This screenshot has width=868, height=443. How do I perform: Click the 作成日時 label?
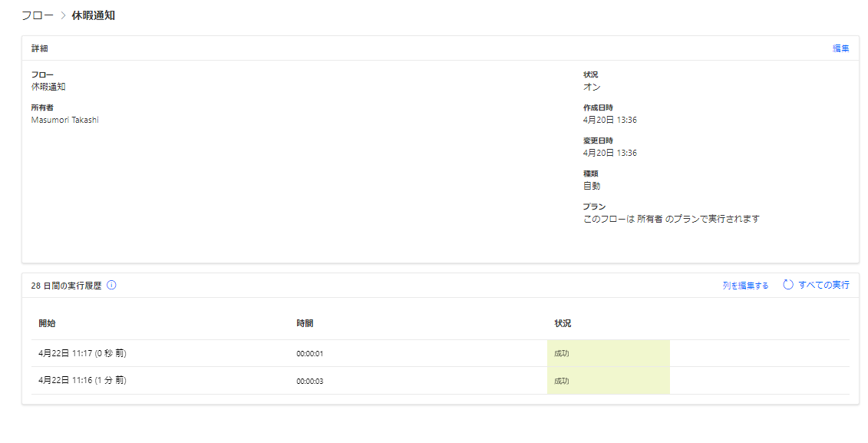point(598,108)
